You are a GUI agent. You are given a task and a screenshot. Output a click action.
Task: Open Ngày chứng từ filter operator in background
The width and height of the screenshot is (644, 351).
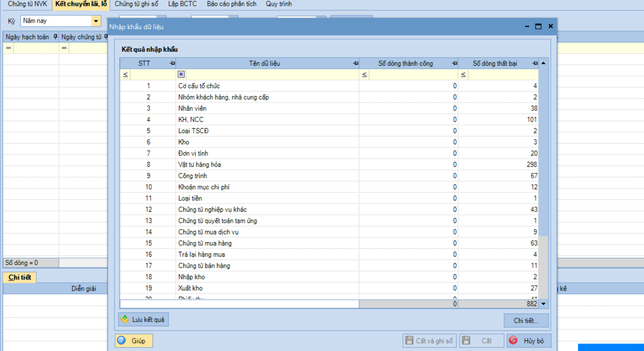64,48
